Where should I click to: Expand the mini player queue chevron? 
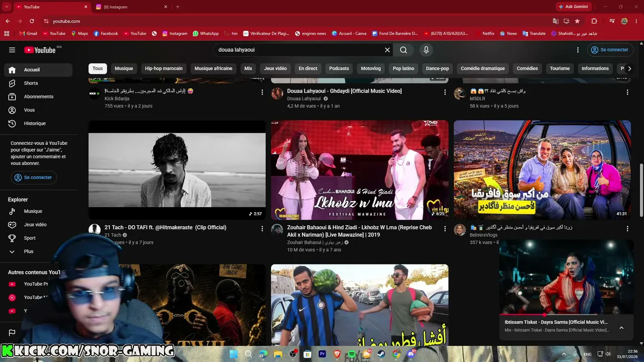coord(621,328)
